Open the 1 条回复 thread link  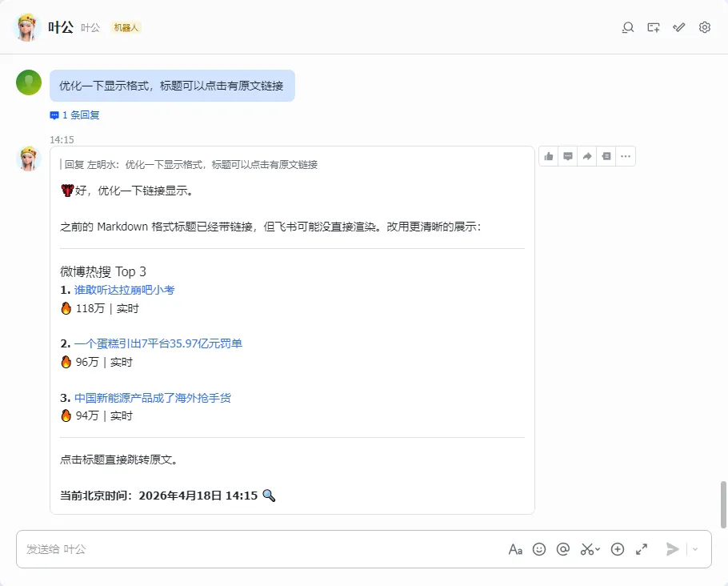coord(74,114)
